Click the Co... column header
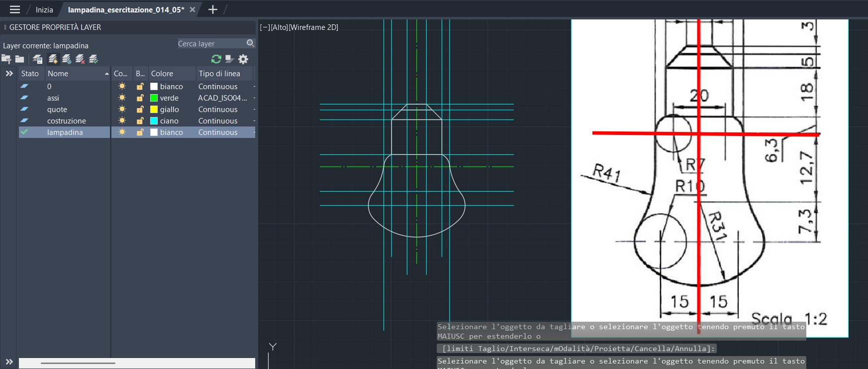 point(122,73)
